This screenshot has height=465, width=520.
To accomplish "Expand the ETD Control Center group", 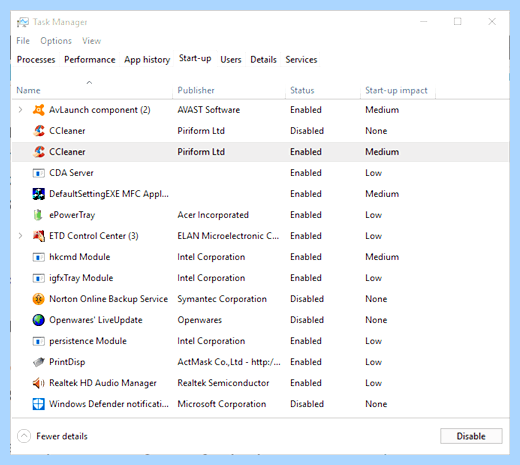I will (x=20, y=236).
